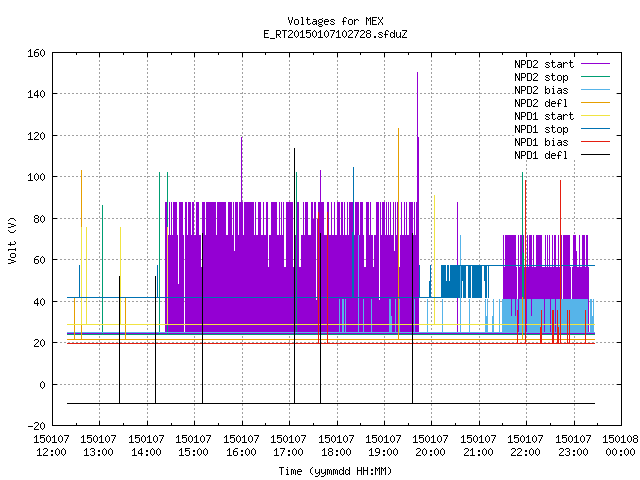The height and width of the screenshot is (480, 640).
Task: Click the 140 y-axis tick label
Action: [x=36, y=94]
